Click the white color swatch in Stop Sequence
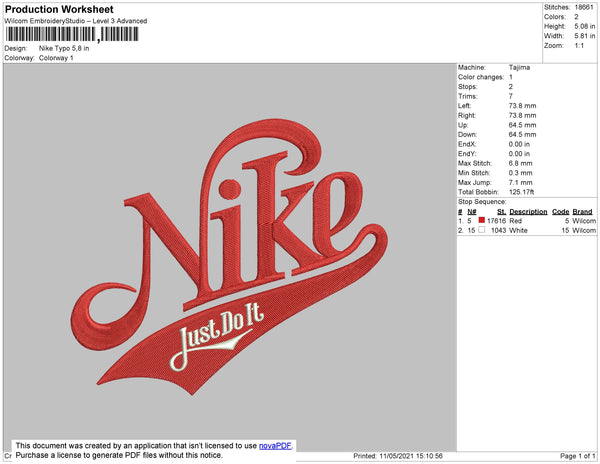 pyautogui.click(x=482, y=230)
